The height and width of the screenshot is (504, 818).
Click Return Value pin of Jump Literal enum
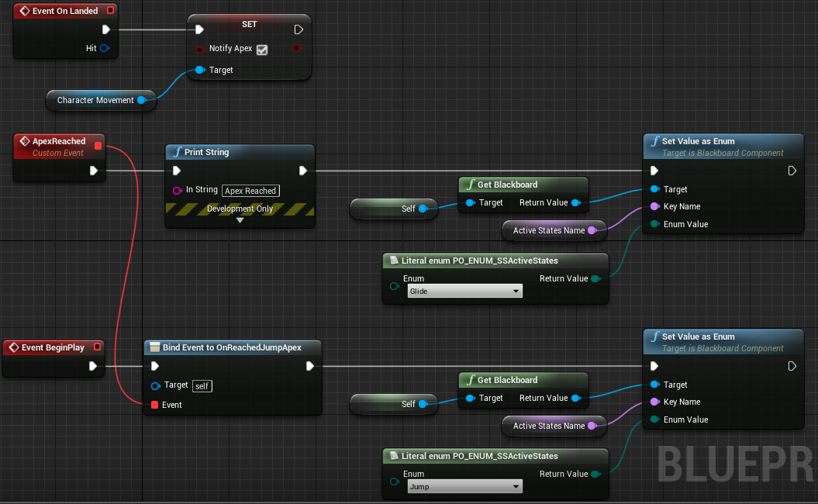[x=596, y=474]
